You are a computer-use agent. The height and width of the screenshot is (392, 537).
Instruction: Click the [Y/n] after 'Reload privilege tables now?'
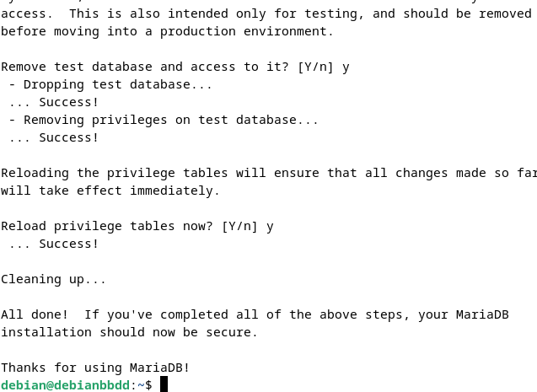point(239,226)
